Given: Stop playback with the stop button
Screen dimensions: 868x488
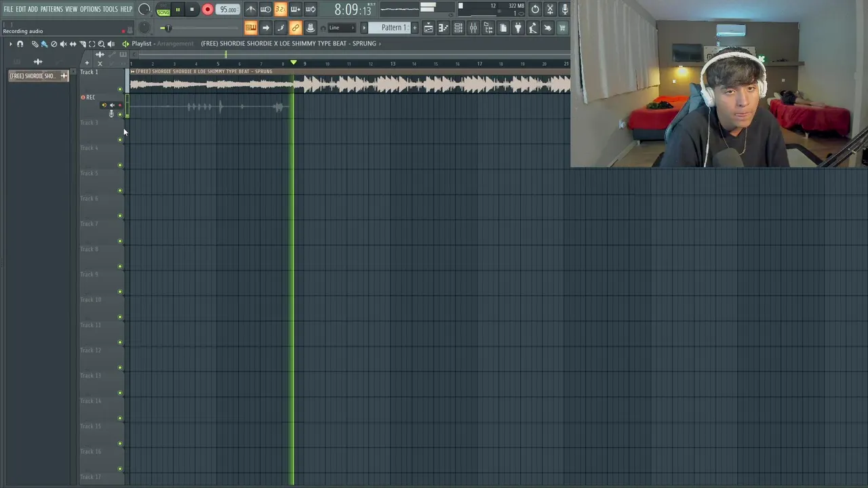Looking at the screenshot, I should tap(192, 9).
